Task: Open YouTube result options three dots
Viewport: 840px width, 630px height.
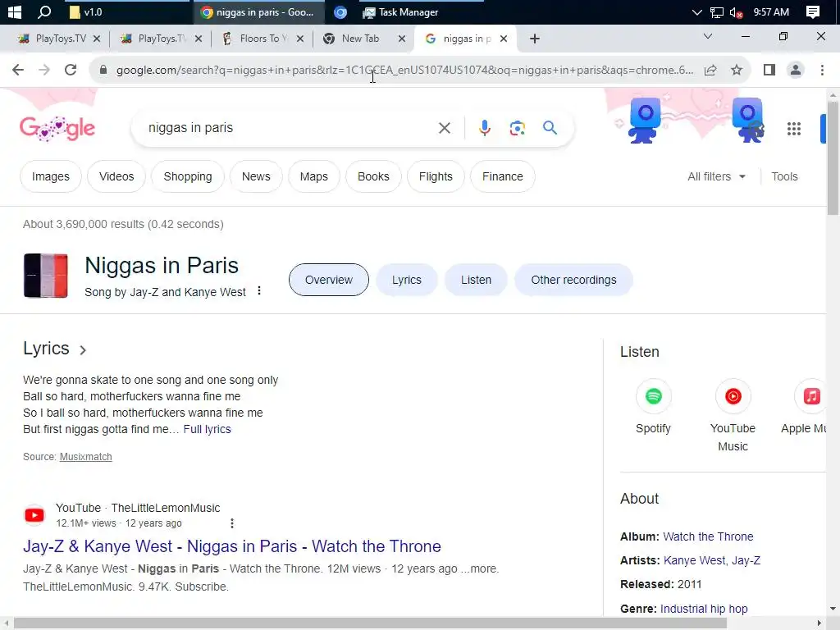Action: (232, 523)
